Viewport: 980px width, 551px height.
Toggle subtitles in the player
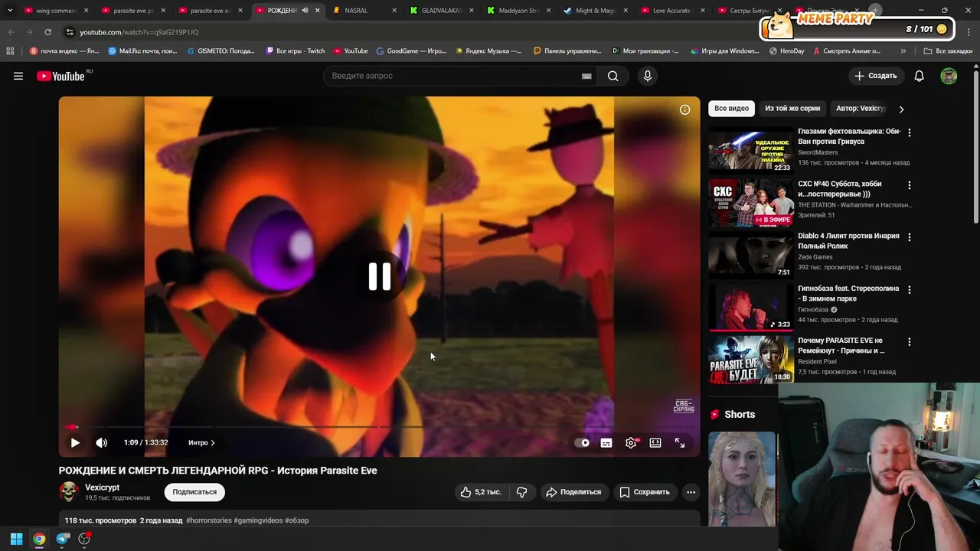tap(606, 442)
